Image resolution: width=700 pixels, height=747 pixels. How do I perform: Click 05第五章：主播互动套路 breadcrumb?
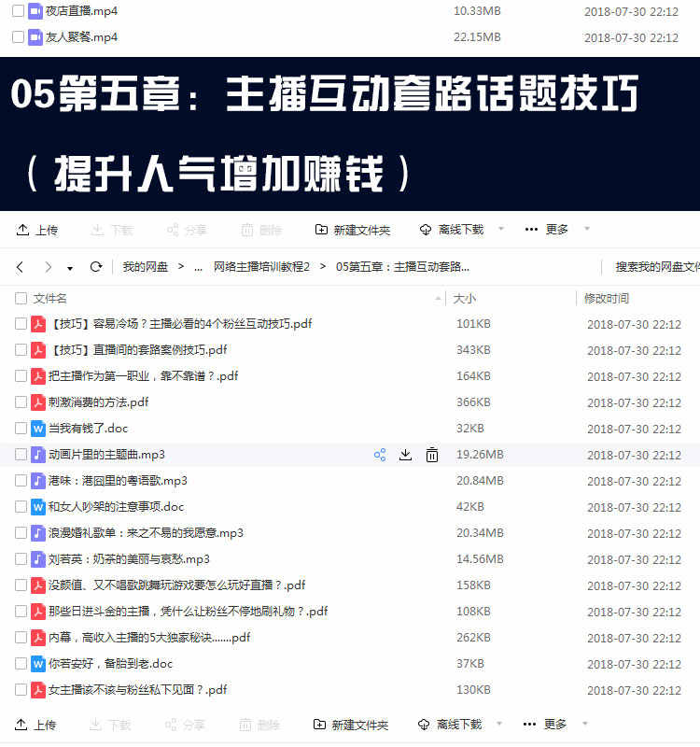[x=402, y=267]
